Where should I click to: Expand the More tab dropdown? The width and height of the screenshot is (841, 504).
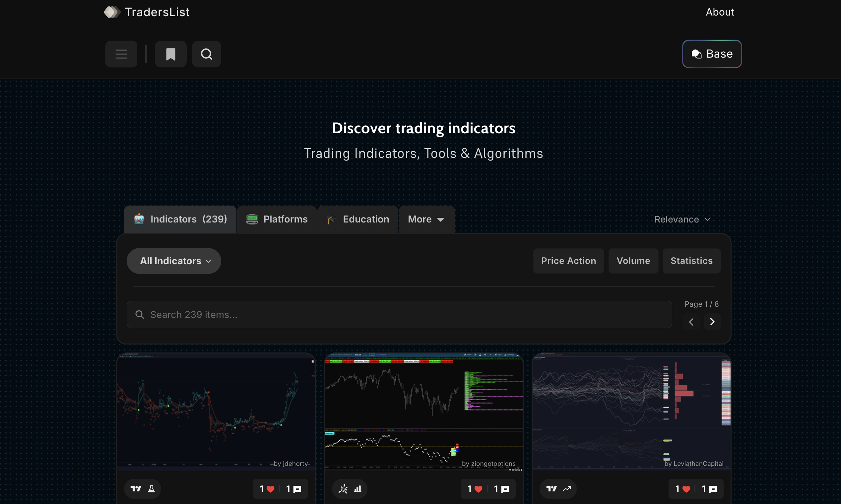click(426, 220)
